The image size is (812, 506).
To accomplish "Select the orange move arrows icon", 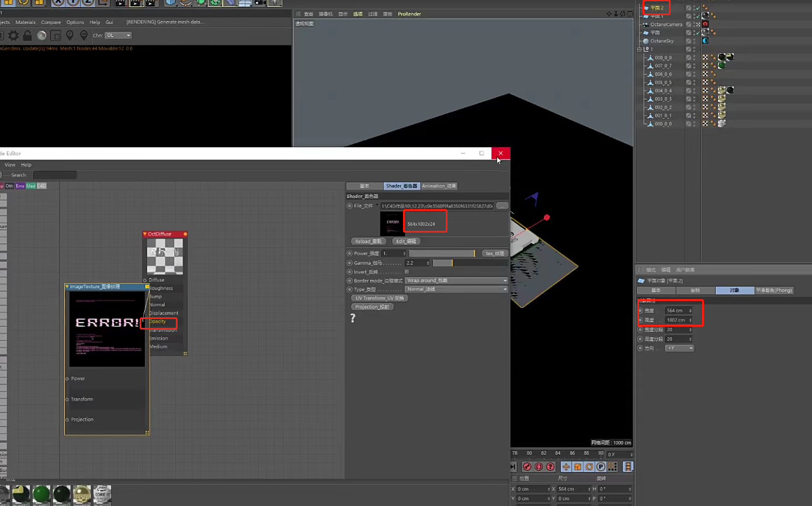I will coord(566,467).
